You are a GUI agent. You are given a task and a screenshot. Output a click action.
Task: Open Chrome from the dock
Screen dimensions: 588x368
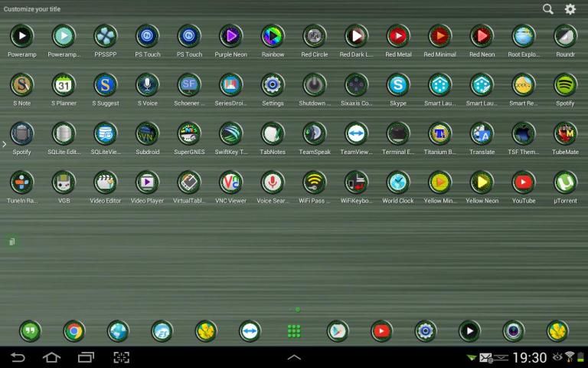coord(74,331)
